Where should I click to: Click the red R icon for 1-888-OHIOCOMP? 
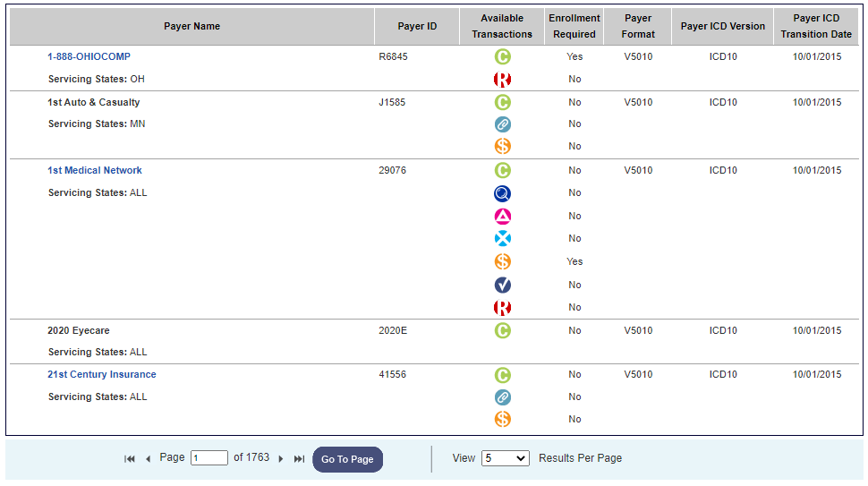[503, 80]
